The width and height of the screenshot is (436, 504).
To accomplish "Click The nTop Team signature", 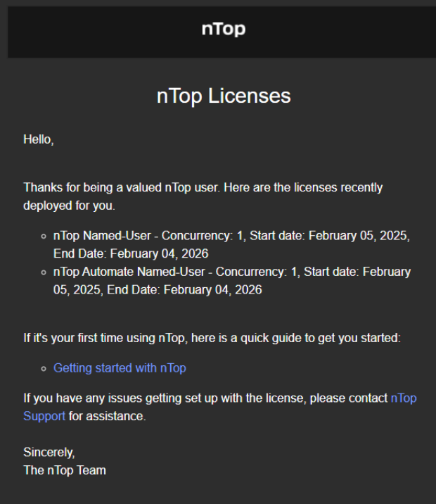I will (x=65, y=470).
